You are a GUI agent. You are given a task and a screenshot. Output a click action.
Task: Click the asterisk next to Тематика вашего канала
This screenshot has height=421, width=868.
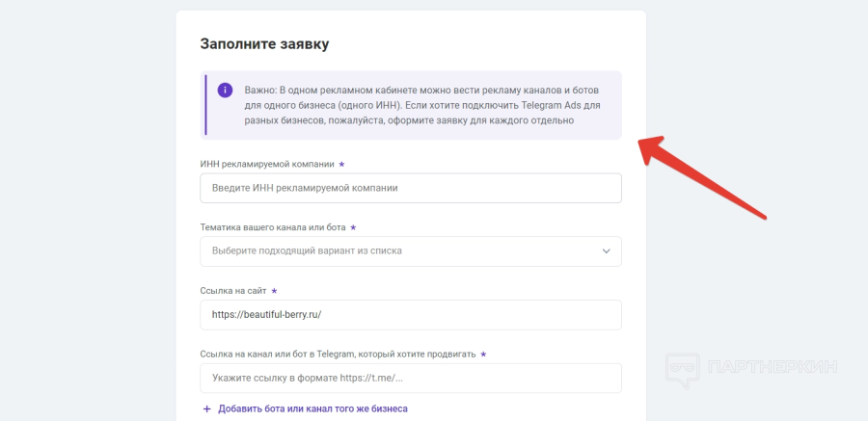pyautogui.click(x=353, y=227)
